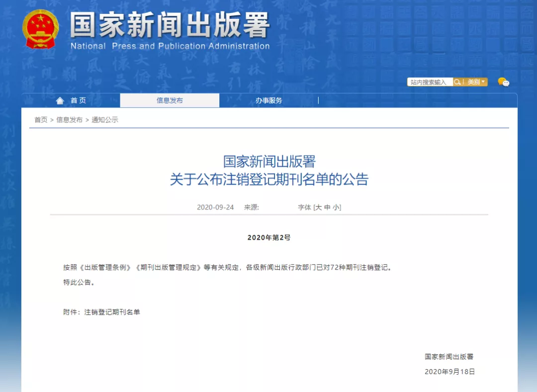This screenshot has width=537, height=392.
Task: Set font size to 小 (small)
Action: tap(336, 207)
